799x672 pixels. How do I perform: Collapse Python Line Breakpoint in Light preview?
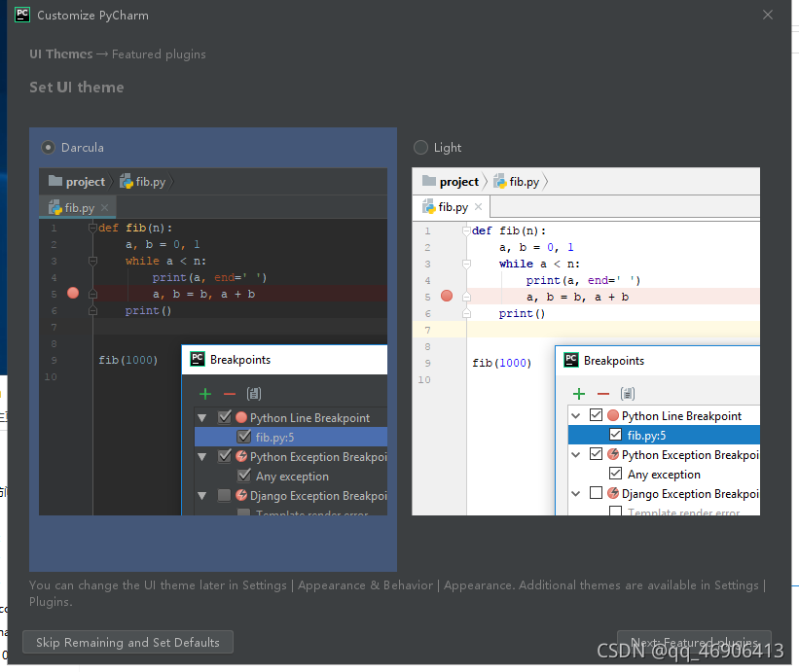576,416
